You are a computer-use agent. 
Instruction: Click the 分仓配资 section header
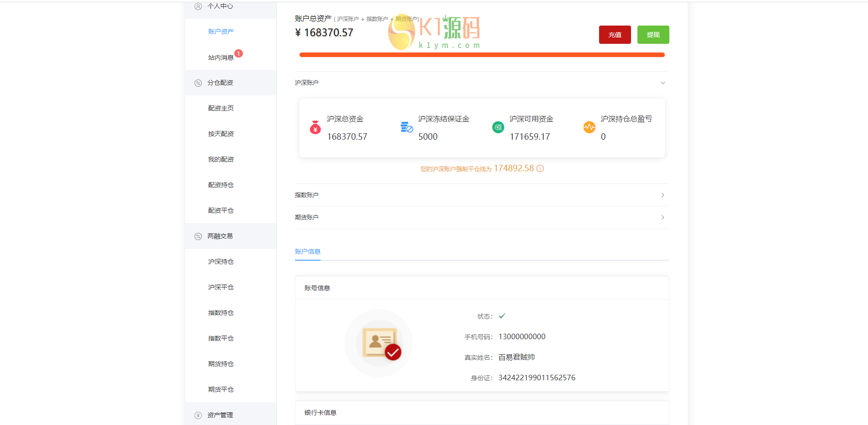[x=231, y=83]
